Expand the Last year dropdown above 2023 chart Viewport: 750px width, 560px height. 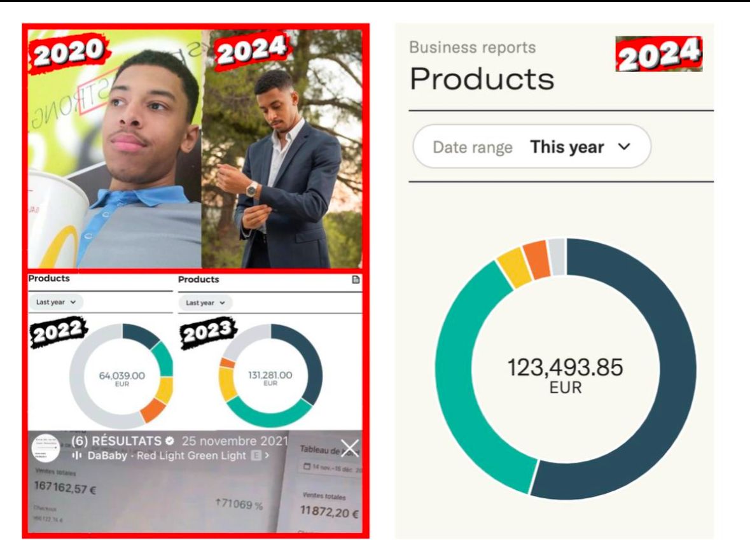(205, 303)
